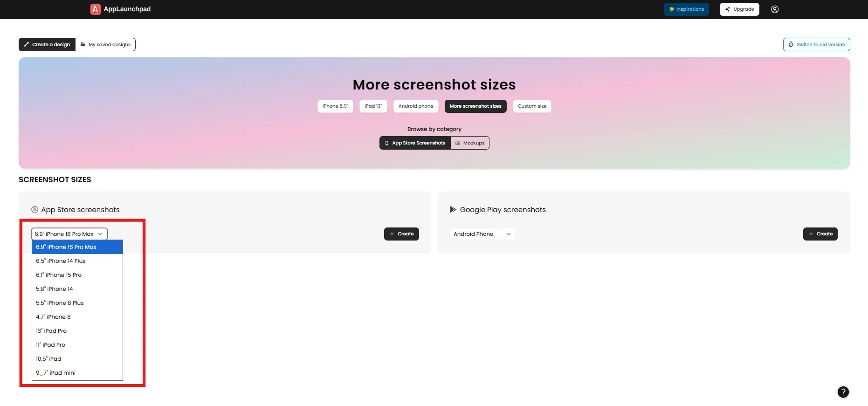Create a Google Play screenshot
868x406 pixels.
[820, 234]
